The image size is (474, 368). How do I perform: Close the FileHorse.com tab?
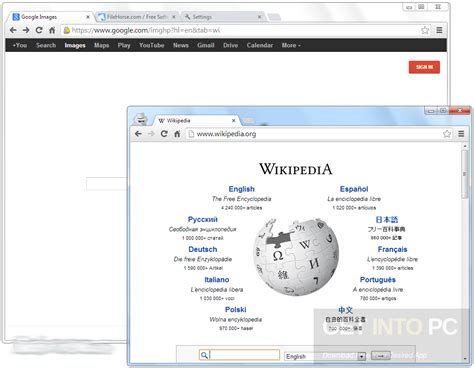pyautogui.click(x=174, y=17)
